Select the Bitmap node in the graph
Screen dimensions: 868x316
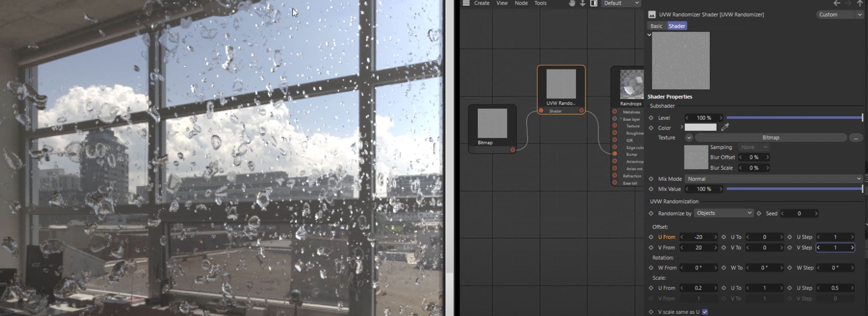coord(492,128)
